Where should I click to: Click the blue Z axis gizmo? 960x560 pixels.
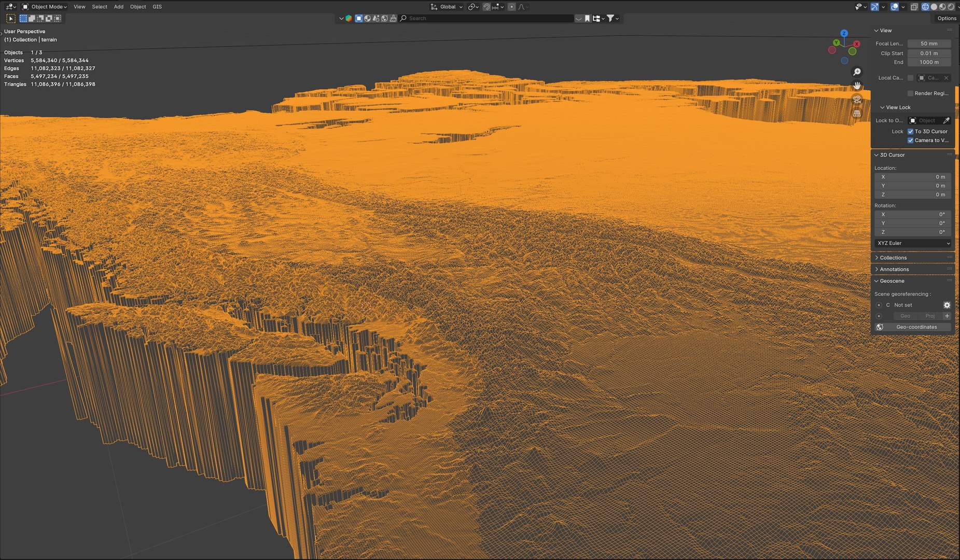pyautogui.click(x=844, y=33)
